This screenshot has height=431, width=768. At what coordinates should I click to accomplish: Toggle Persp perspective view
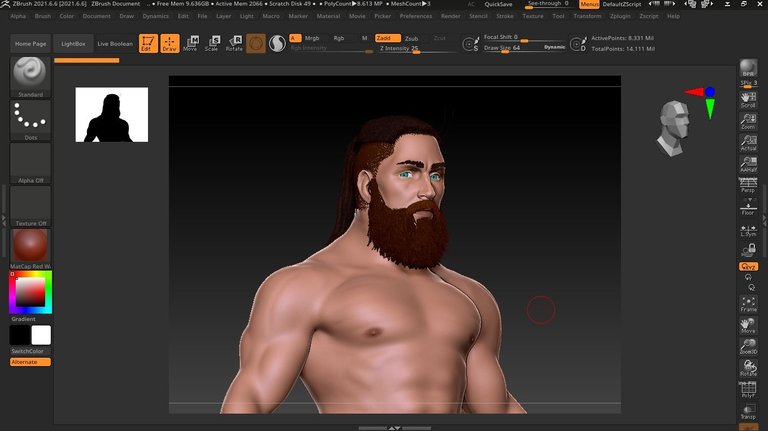pyautogui.click(x=748, y=185)
